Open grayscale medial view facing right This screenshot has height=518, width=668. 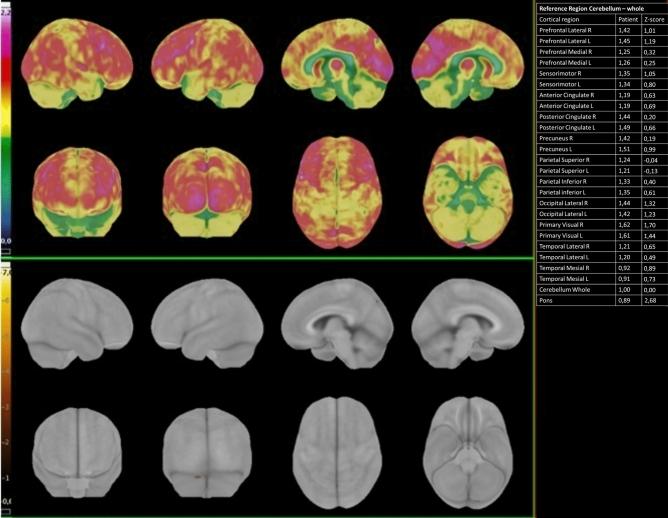pyautogui.click(x=467, y=323)
